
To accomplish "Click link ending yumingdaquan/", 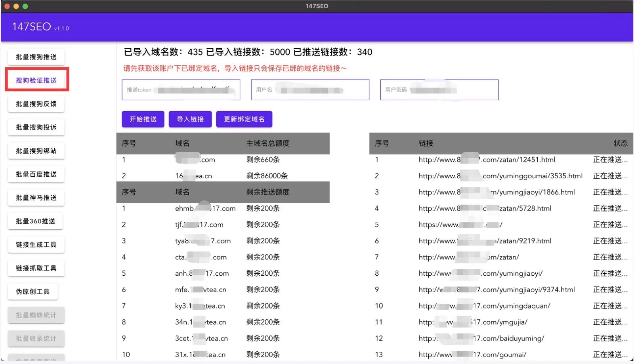I will (x=484, y=306).
